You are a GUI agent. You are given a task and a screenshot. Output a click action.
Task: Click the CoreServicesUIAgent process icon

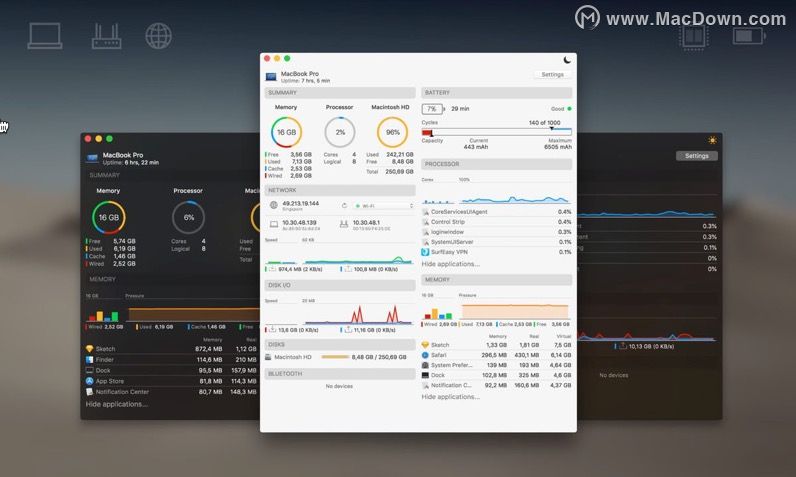pos(425,212)
